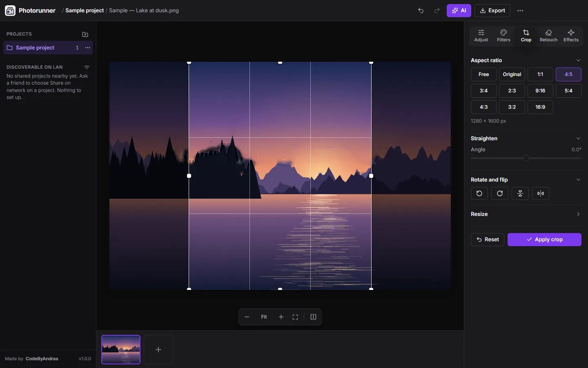Toggle before/after compare view
Screen dimensions: 588x368
point(314,317)
